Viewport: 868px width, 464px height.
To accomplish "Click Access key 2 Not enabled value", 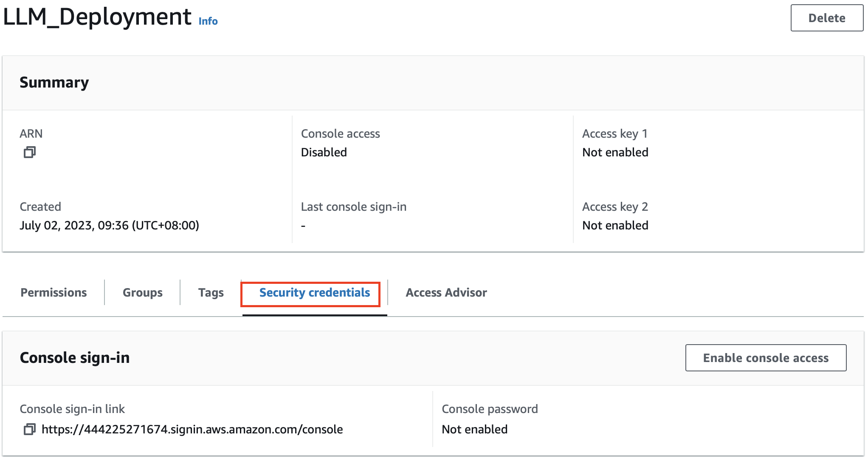I will 615,225.
